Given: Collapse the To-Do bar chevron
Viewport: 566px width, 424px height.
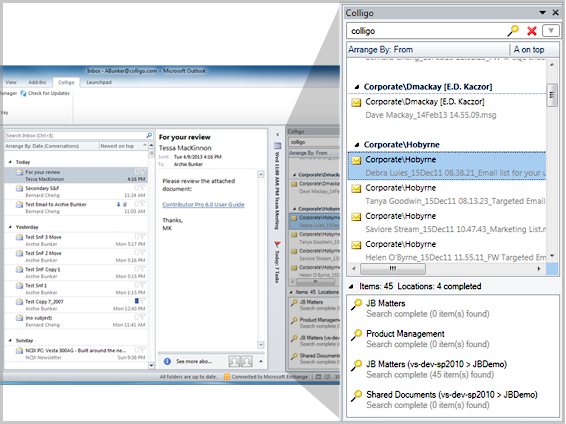Looking at the screenshot, I should pyautogui.click(x=277, y=135).
